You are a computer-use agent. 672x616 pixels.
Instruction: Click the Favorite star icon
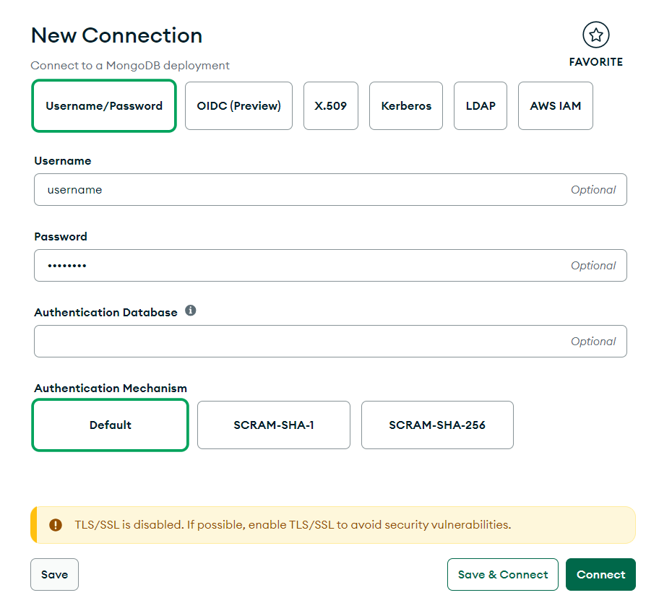[595, 35]
